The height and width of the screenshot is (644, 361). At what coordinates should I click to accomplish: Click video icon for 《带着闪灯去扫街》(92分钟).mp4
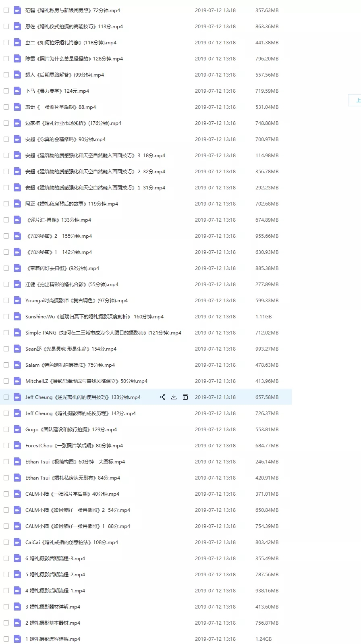(17, 268)
